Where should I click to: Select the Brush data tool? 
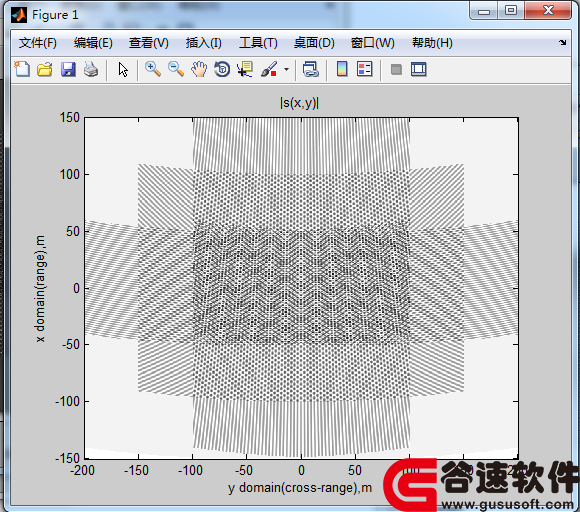[269, 69]
